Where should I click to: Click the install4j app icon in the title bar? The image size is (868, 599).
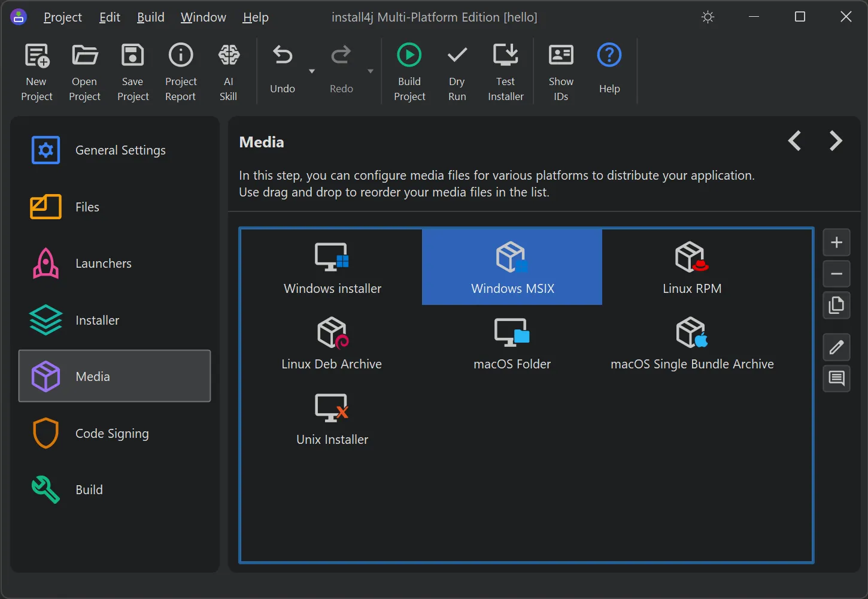[x=19, y=17]
